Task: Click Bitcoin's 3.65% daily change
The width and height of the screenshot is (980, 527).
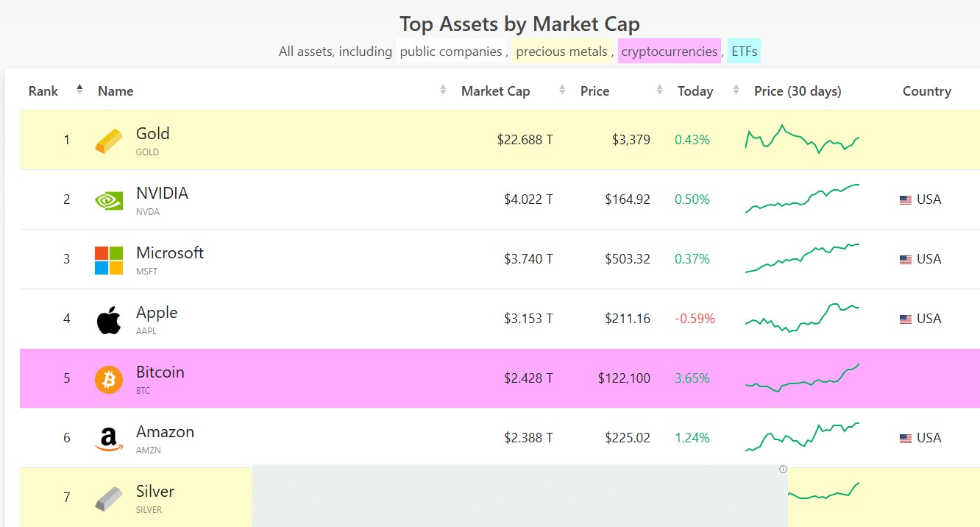Action: 692,378
